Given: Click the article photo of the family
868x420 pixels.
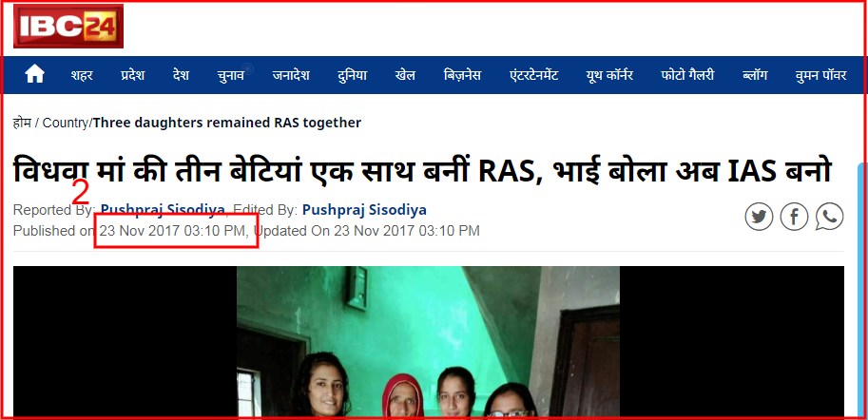Looking at the screenshot, I should click(x=429, y=341).
